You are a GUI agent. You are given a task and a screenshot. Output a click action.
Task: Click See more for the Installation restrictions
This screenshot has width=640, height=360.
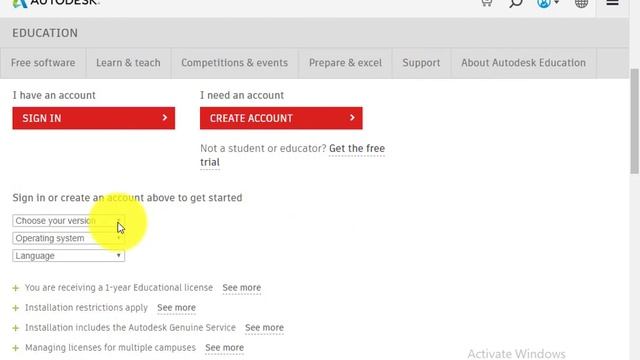(x=176, y=308)
